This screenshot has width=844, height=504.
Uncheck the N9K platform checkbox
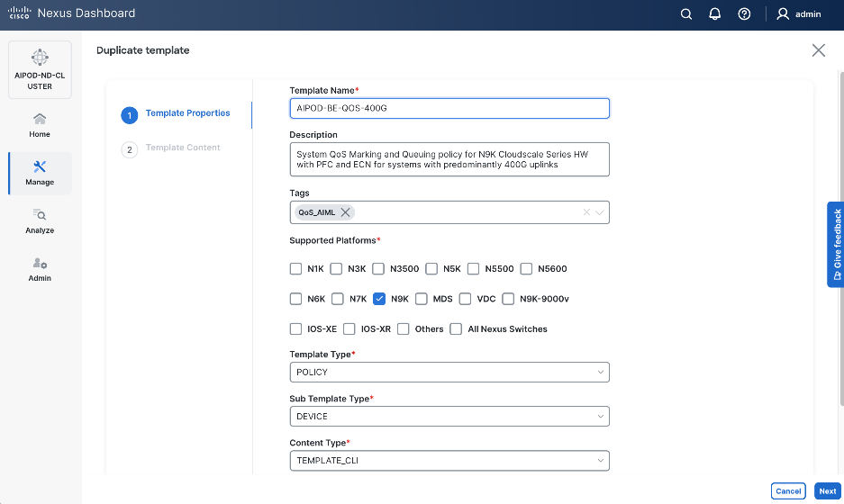tap(379, 299)
